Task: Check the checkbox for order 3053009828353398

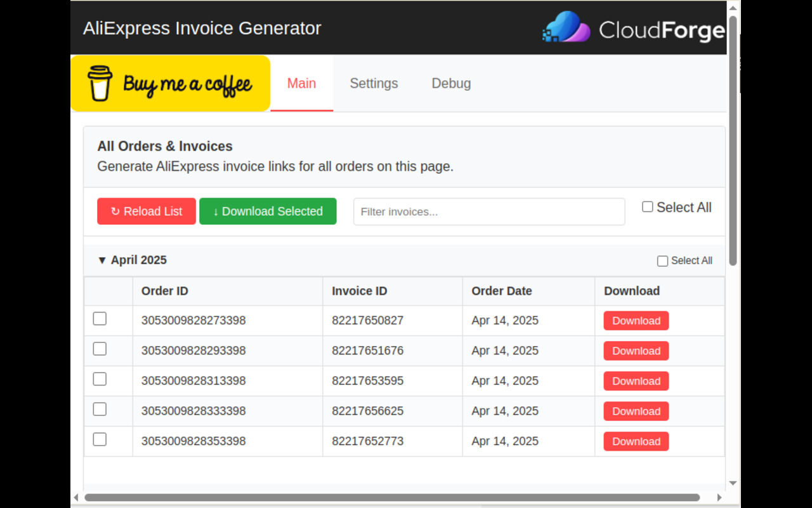Action: (x=100, y=439)
